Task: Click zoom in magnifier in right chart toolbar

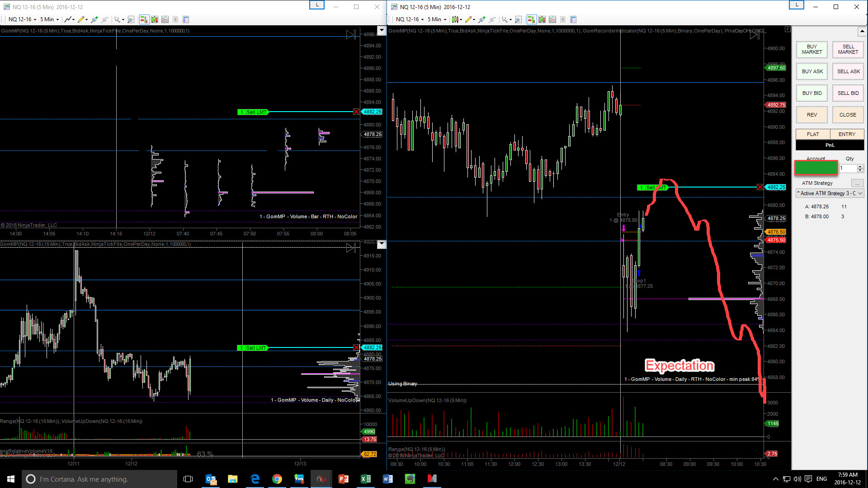Action: [x=482, y=19]
